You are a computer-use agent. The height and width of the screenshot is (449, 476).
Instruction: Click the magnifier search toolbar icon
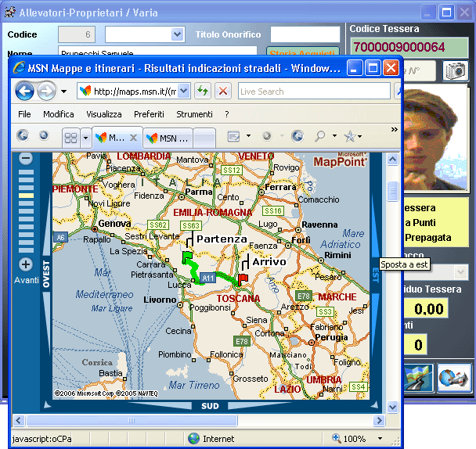point(319,137)
